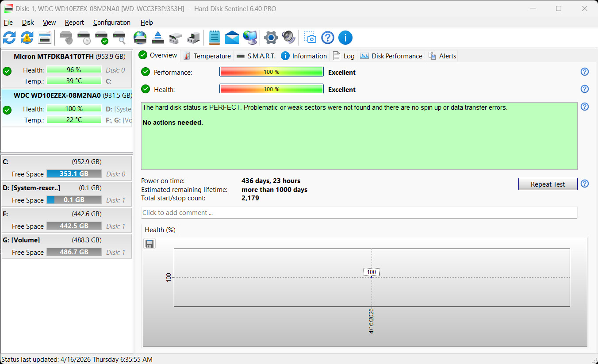The width and height of the screenshot is (598, 364).
Task: Click help icon next to Repeat Test
Action: coord(585,184)
